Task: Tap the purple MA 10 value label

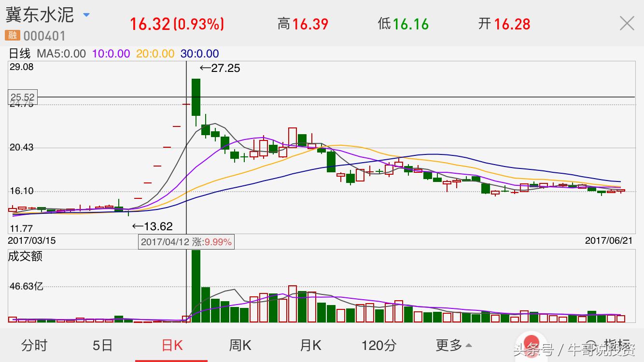Action: pos(111,54)
